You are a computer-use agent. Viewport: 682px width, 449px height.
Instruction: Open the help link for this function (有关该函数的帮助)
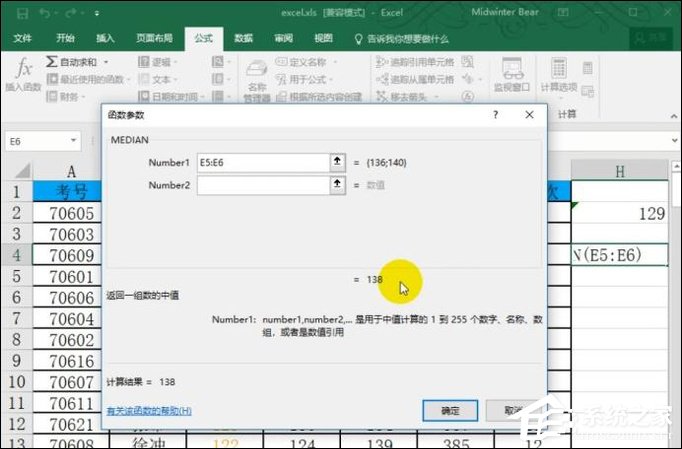pos(149,411)
